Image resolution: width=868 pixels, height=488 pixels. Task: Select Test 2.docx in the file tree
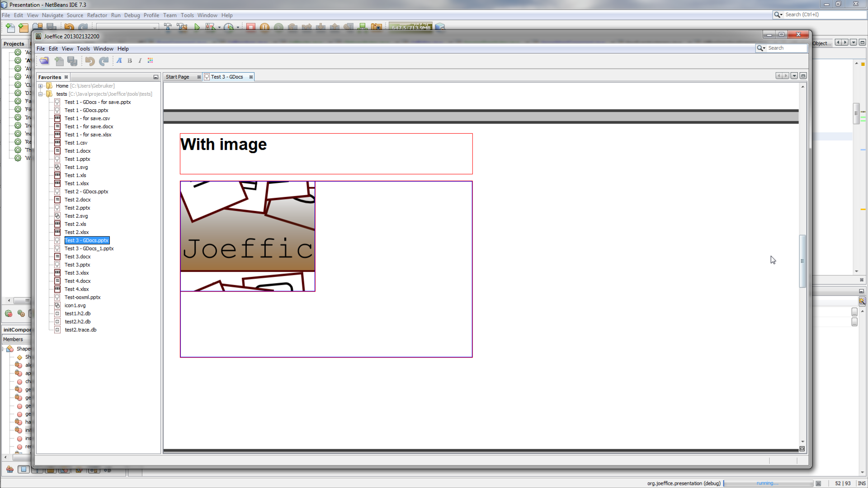click(x=78, y=199)
